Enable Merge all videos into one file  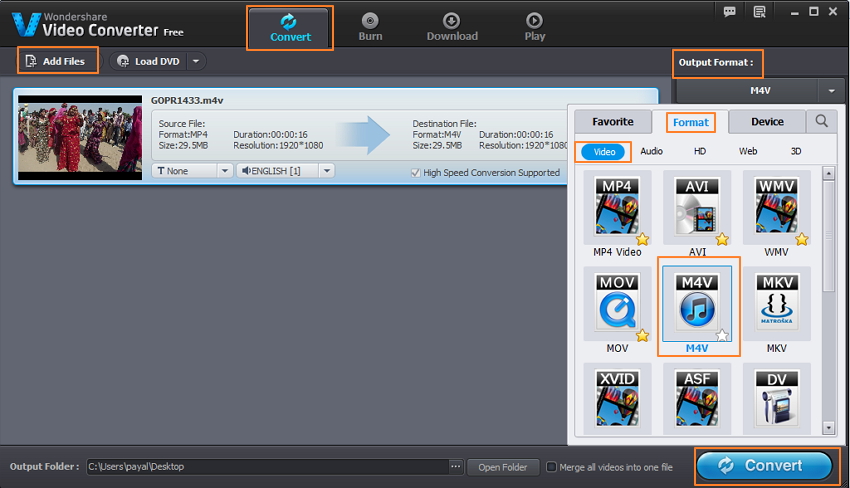(x=551, y=467)
